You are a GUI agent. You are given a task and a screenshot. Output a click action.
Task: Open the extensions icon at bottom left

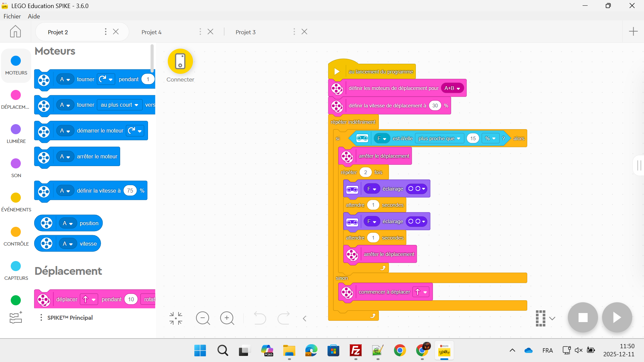[16, 317]
